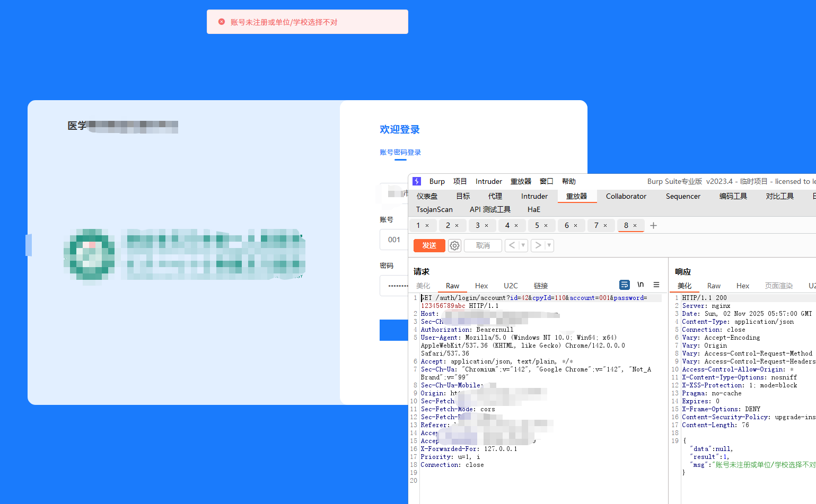816x504 pixels.
Task: Select Repeater tab 8
Action: click(x=626, y=225)
